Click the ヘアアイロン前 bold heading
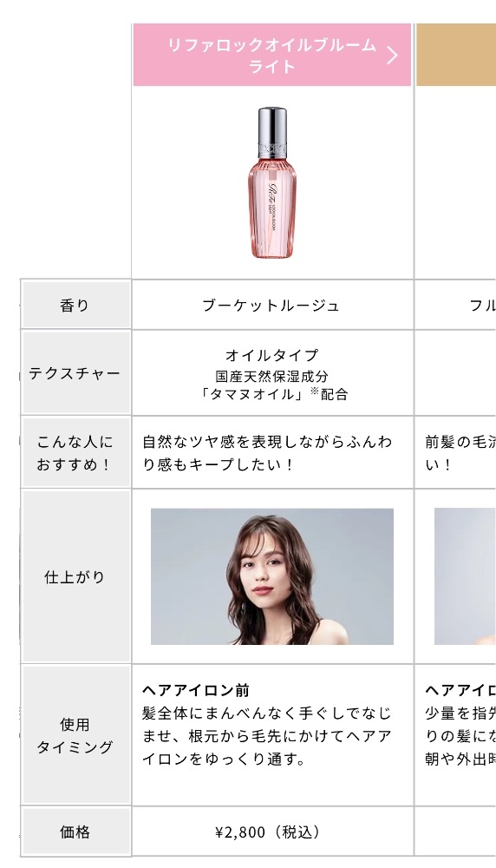496x868 pixels. [x=196, y=690]
